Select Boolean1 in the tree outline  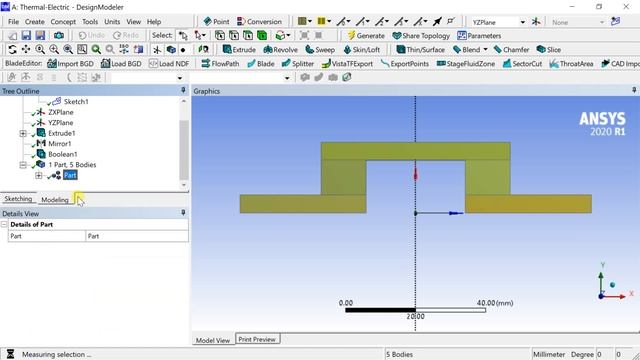click(62, 154)
